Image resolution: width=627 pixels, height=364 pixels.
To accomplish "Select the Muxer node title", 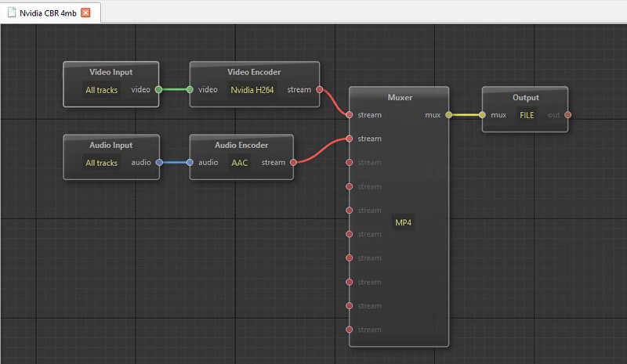I will [x=400, y=98].
